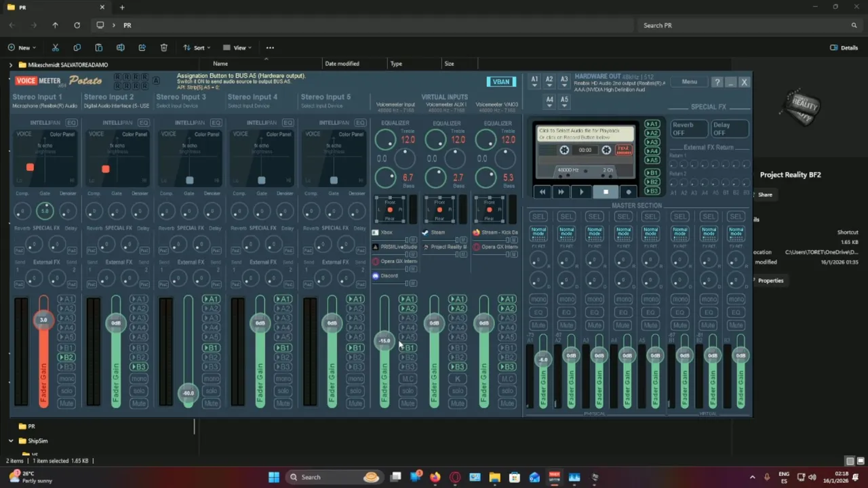Mute Stereo Input 1

point(66,403)
